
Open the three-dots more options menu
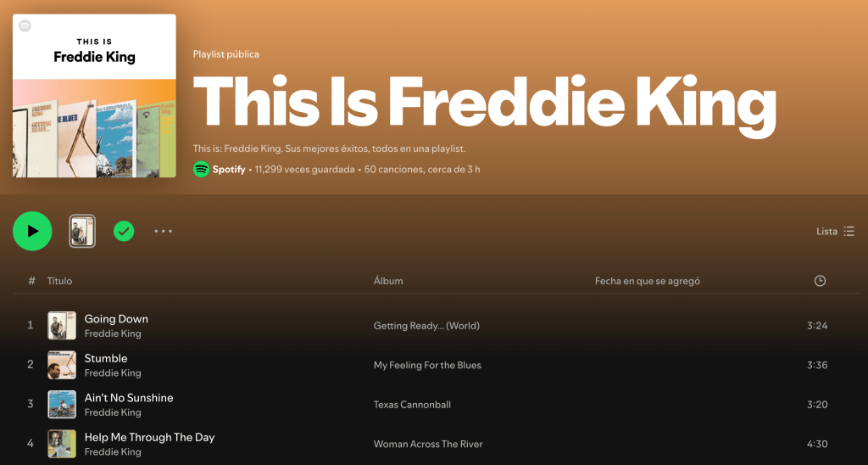point(164,231)
